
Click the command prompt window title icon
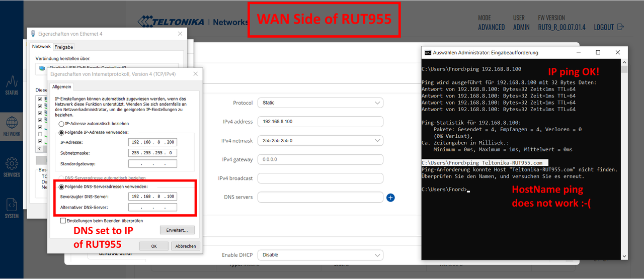[428, 52]
